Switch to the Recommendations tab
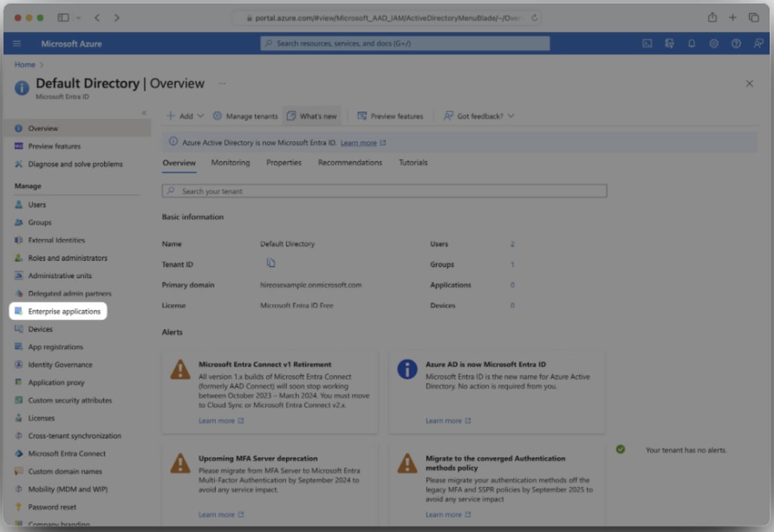The height and width of the screenshot is (532, 774). click(350, 162)
